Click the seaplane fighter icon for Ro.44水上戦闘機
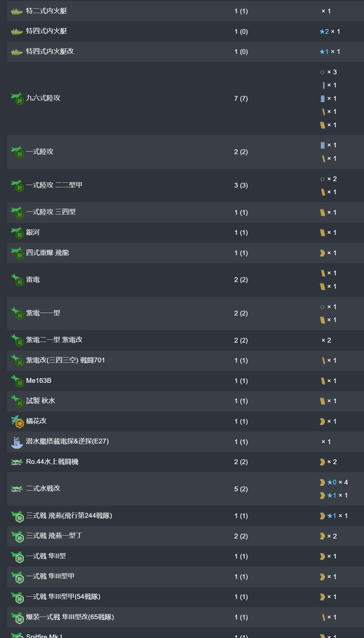 [17, 462]
